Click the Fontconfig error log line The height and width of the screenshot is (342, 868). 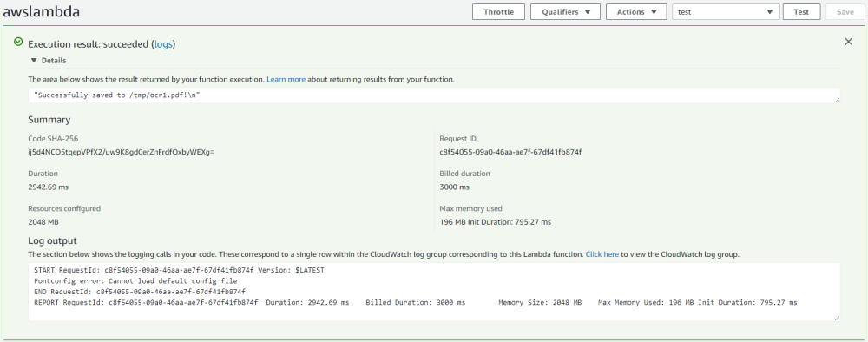point(135,280)
